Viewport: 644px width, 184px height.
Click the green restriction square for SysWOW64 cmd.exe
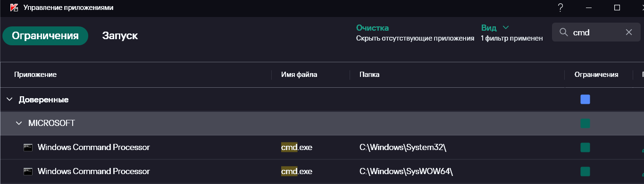tap(585, 171)
